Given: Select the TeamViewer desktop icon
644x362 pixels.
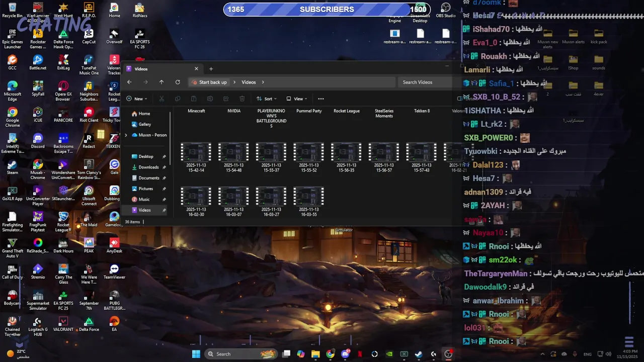Looking at the screenshot, I should point(114,271).
